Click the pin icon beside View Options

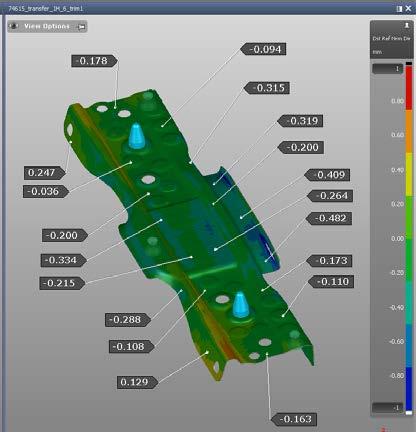click(x=81, y=27)
